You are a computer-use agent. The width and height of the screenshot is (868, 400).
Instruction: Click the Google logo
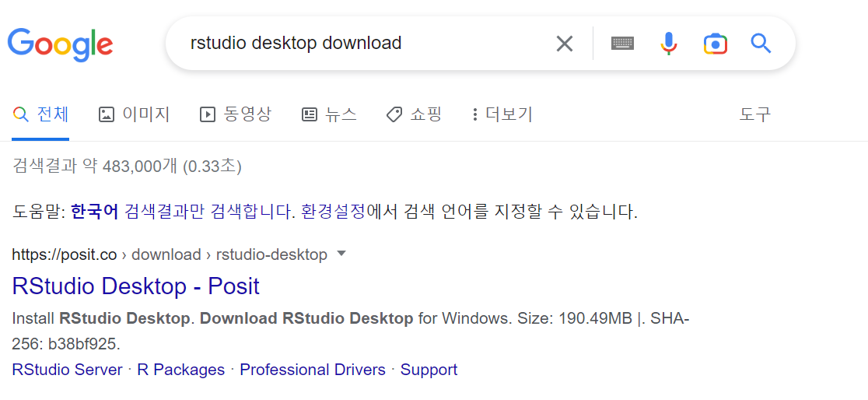coord(61,44)
